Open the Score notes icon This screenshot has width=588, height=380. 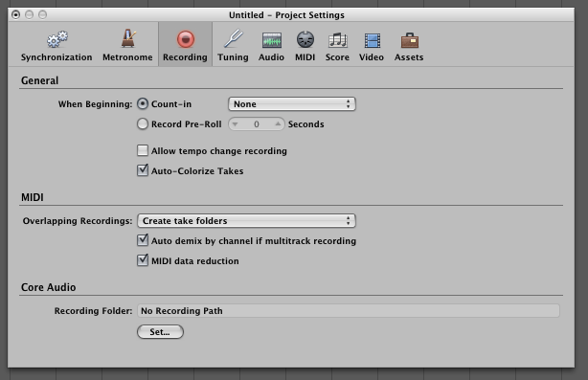[x=337, y=40]
